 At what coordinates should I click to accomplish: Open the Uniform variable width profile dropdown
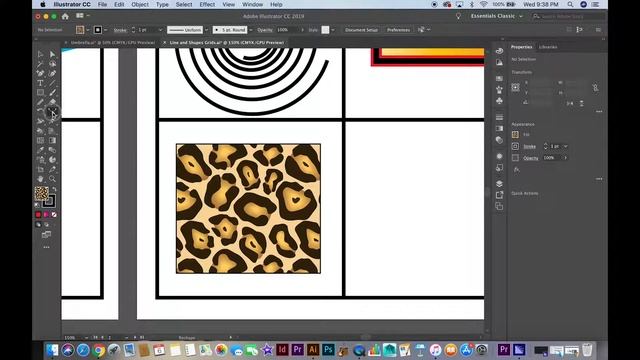tap(206, 30)
